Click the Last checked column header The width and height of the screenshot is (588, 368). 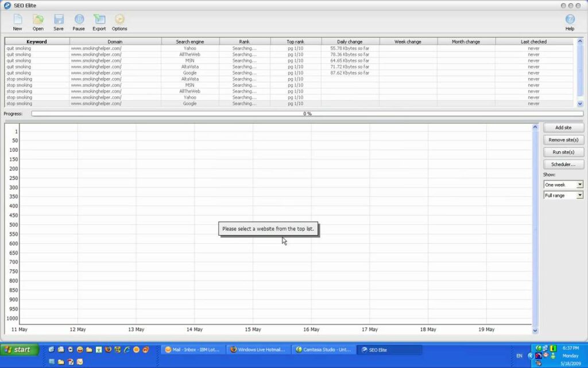click(x=534, y=41)
